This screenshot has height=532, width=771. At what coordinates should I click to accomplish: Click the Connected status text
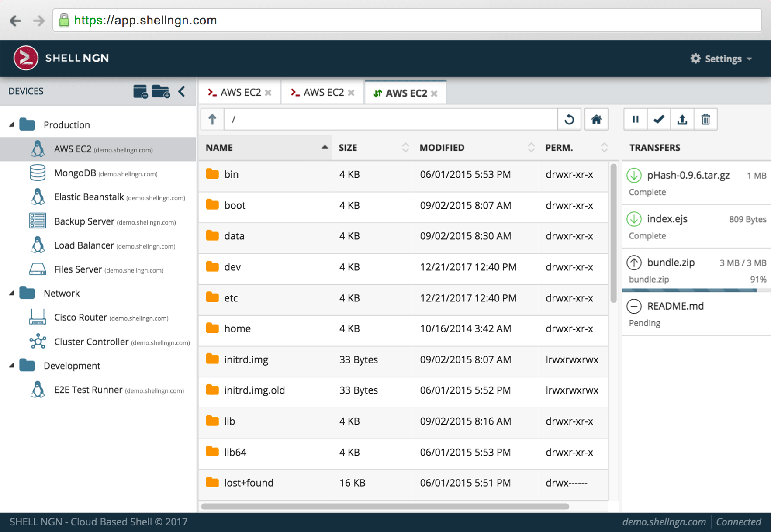pos(738,522)
